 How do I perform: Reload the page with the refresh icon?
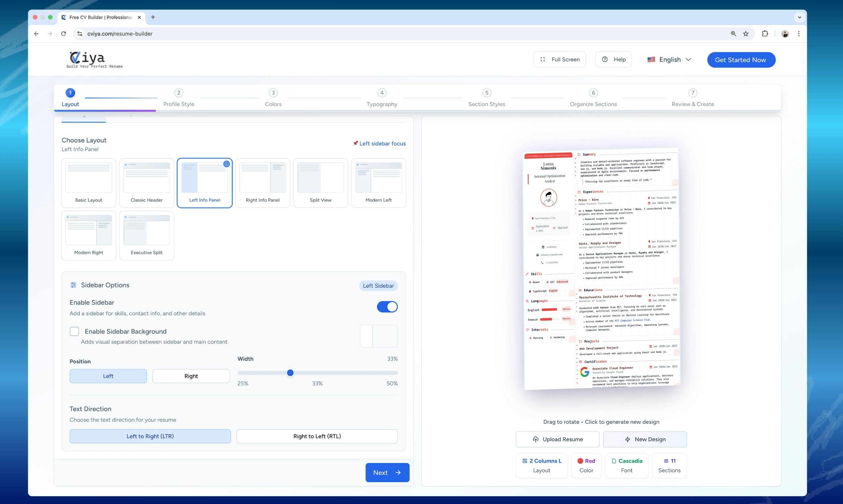[x=64, y=33]
